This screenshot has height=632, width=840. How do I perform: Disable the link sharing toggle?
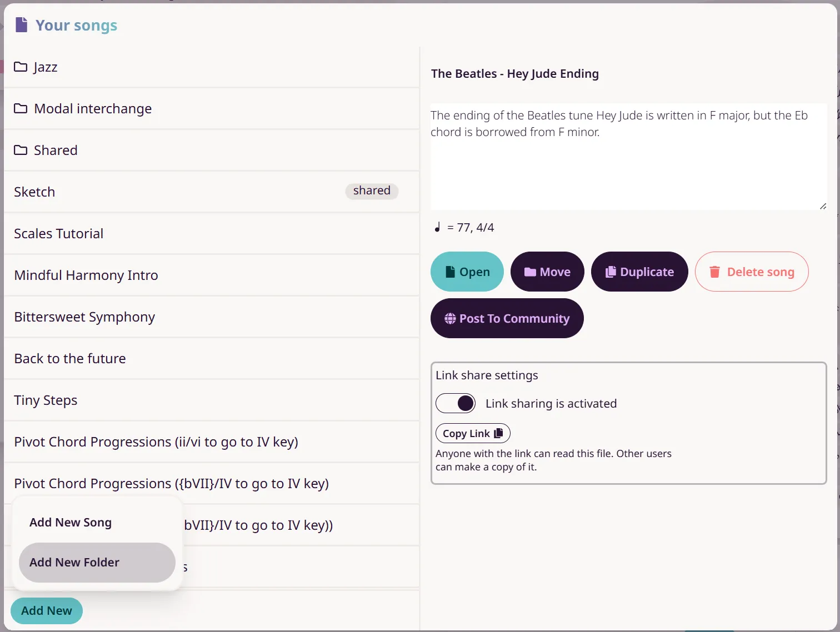pos(456,403)
